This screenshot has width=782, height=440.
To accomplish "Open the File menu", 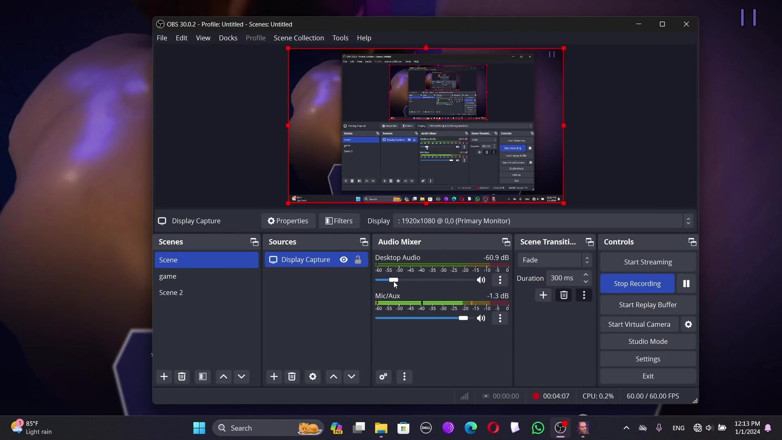I will [162, 38].
